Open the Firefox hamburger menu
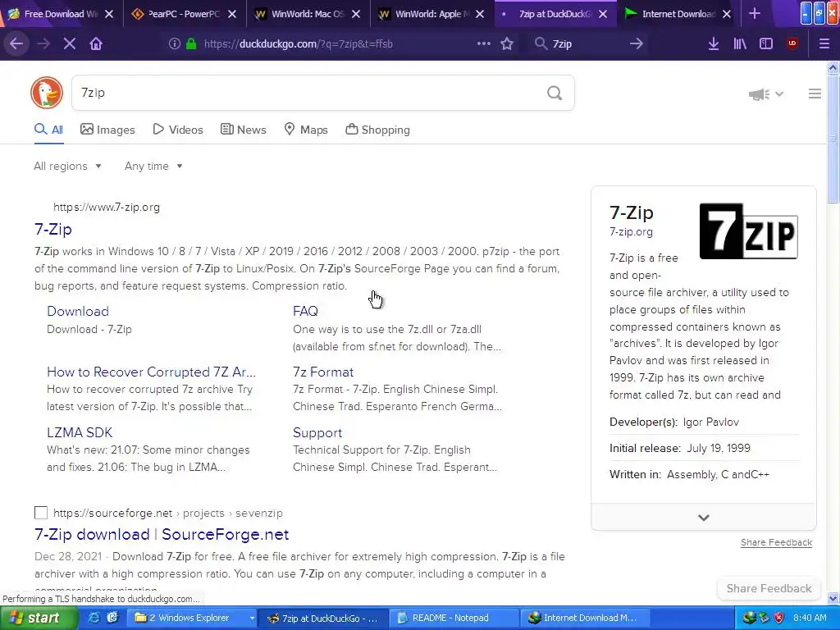Image resolution: width=840 pixels, height=630 pixels. (x=824, y=44)
